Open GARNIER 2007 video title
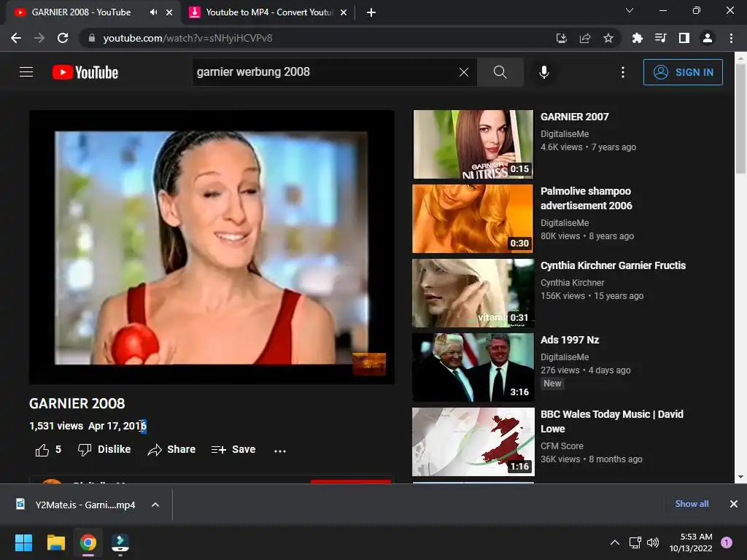Viewport: 747px width, 560px height. point(575,117)
